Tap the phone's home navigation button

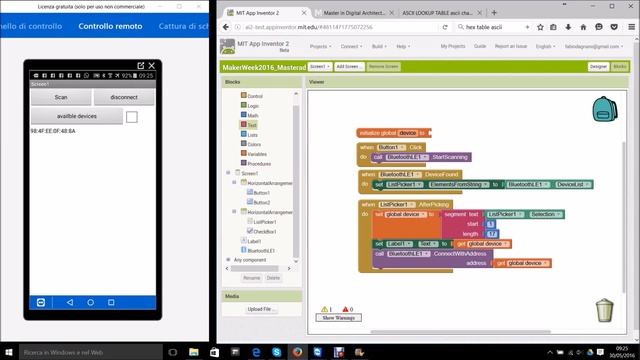tap(91, 302)
